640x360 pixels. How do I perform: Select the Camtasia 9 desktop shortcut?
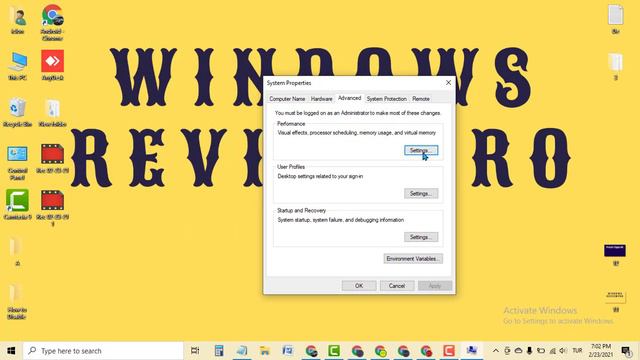pyautogui.click(x=18, y=205)
